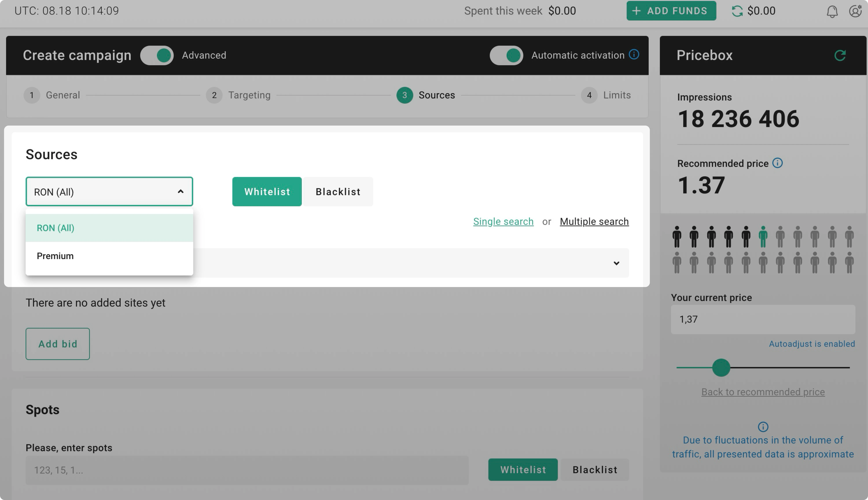Select Blacklist in the Sources section
The image size is (868, 500).
tap(338, 192)
